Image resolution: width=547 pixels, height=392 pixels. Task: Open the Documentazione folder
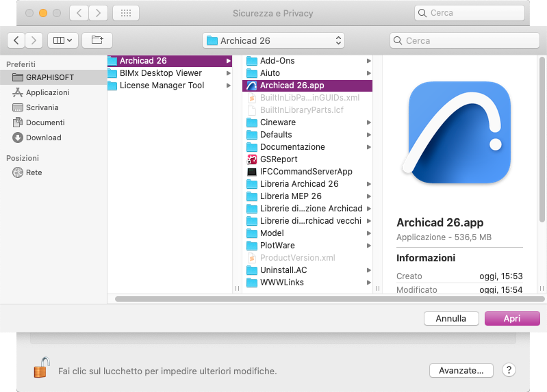click(x=307, y=147)
